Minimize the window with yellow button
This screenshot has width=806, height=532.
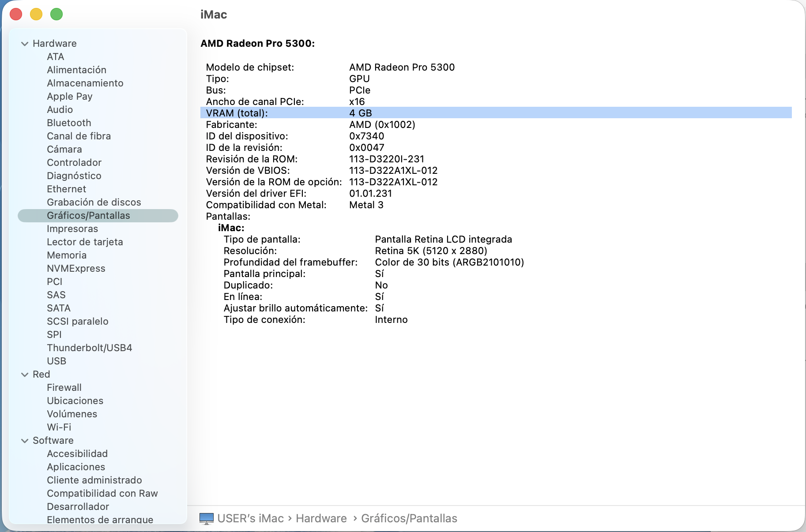(36, 14)
